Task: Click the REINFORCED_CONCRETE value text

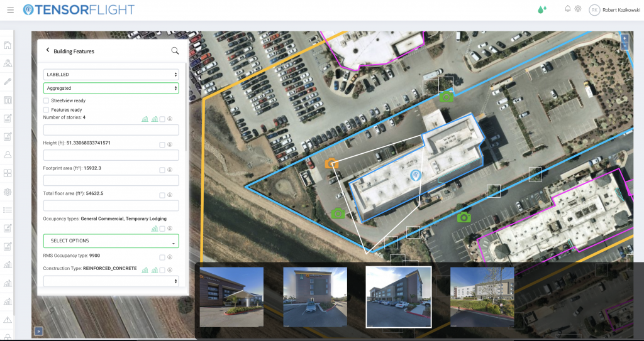Action: [109, 268]
